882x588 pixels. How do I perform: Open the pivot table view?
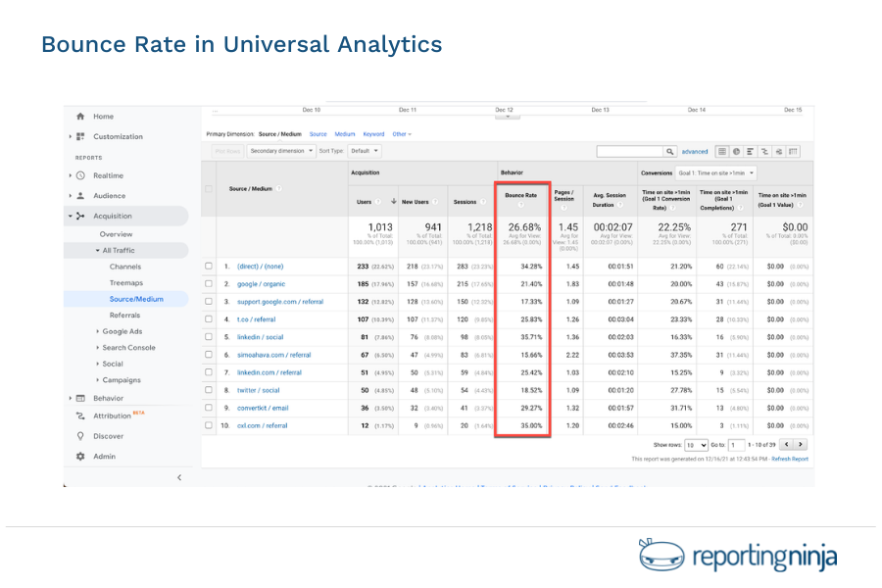(794, 152)
